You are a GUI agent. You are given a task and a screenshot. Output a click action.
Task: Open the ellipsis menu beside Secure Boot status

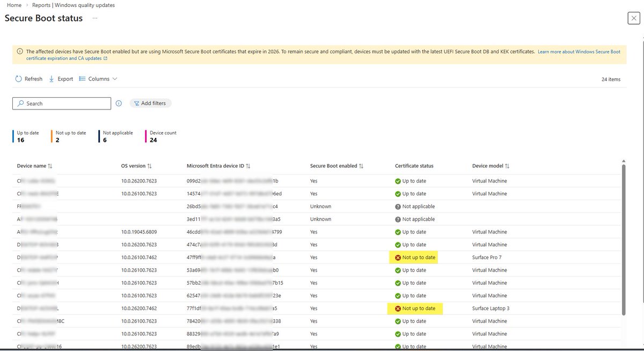click(95, 18)
